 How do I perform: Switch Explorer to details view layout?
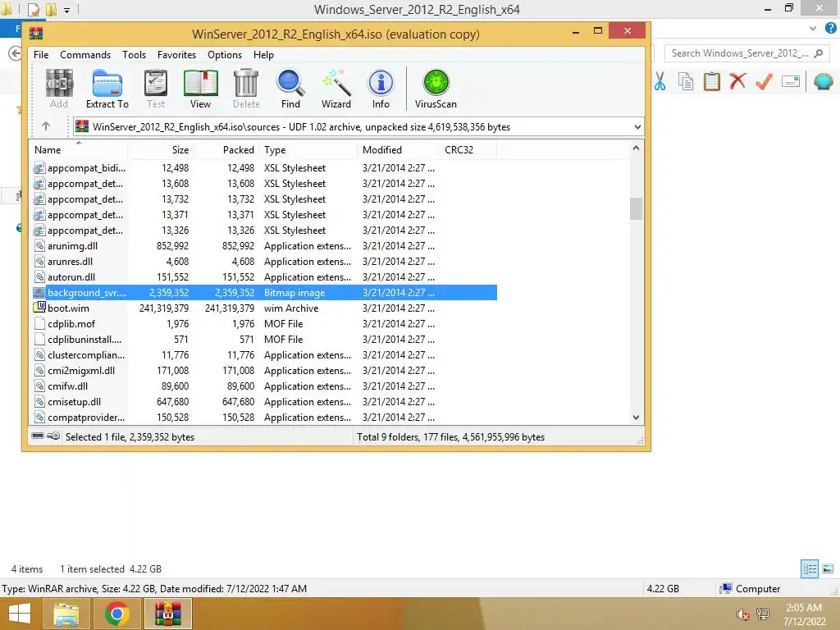pos(810,569)
